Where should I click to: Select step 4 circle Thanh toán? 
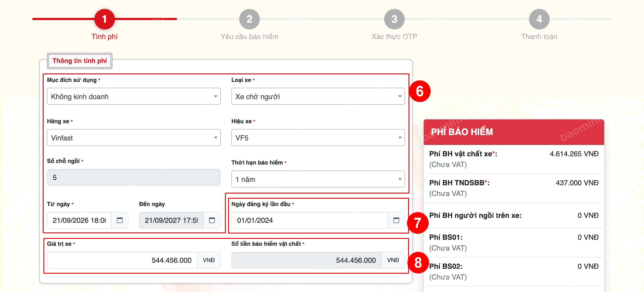tap(539, 19)
